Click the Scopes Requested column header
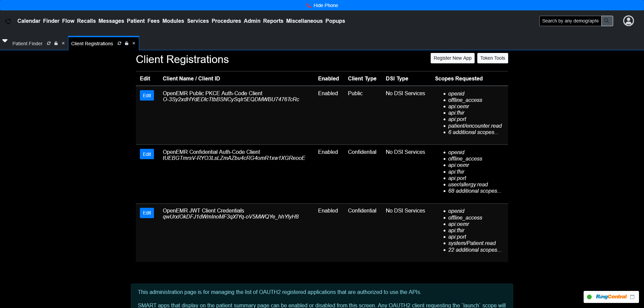The image size is (644, 308). pyautogui.click(x=459, y=78)
